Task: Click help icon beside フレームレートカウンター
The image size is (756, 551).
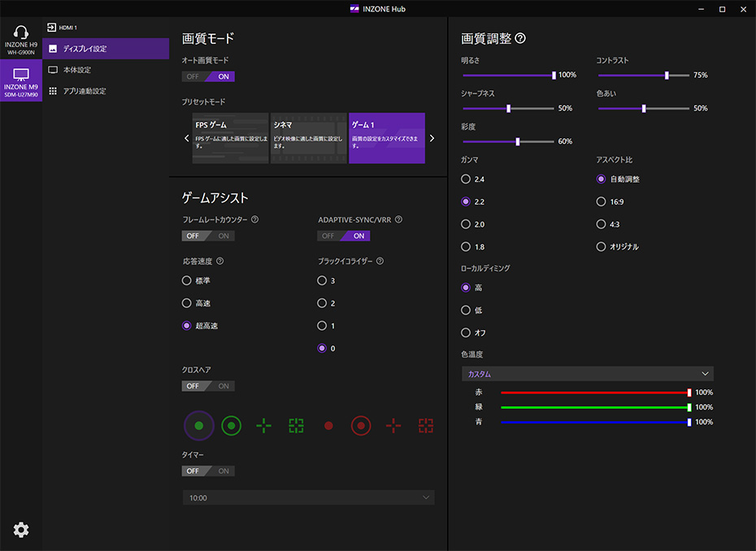Action: (x=255, y=219)
